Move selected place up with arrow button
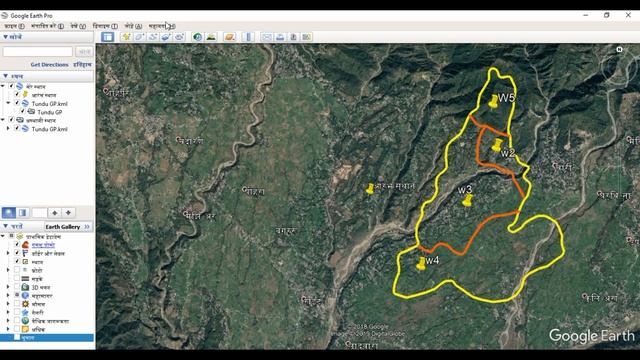The image size is (640, 360). 55,213
